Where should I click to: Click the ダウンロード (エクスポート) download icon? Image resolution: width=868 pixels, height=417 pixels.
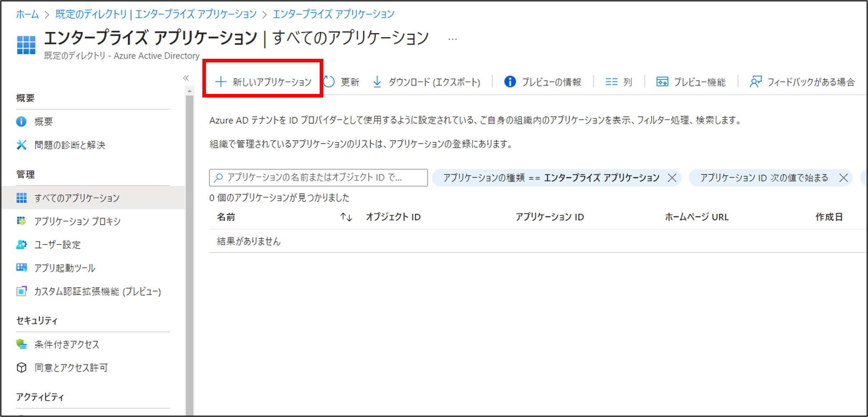(x=377, y=82)
